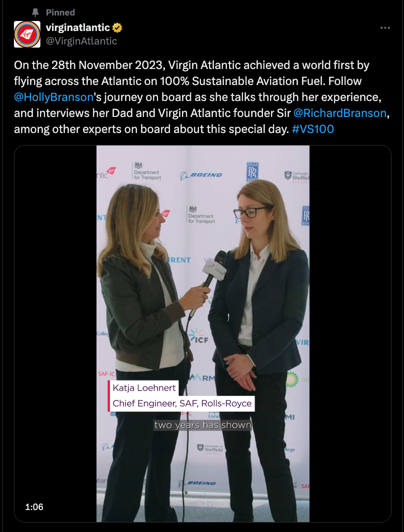This screenshot has width=404, height=532.
Task: Click the Pinned label
Action: (60, 12)
